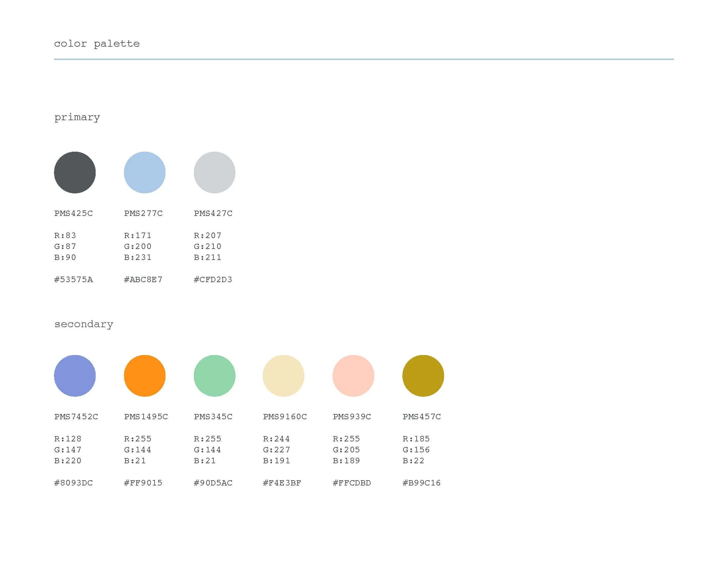Click the dark gray PMS425C swatch
Viewport: 728px width, 563px height.
coord(75,173)
